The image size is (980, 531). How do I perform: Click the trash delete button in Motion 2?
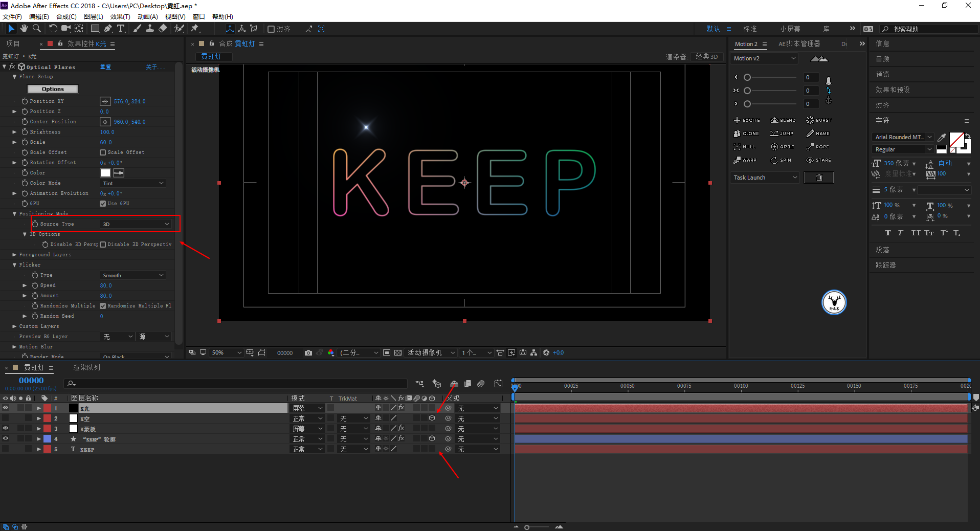819,178
